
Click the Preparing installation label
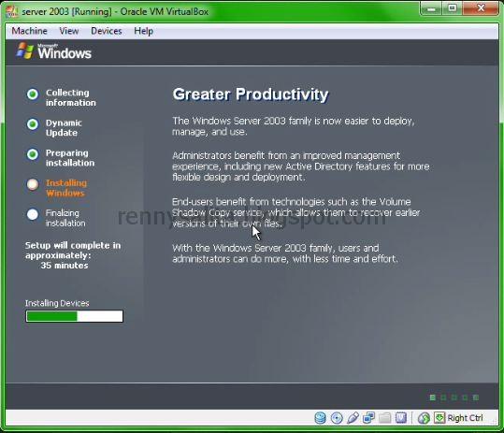click(x=70, y=158)
